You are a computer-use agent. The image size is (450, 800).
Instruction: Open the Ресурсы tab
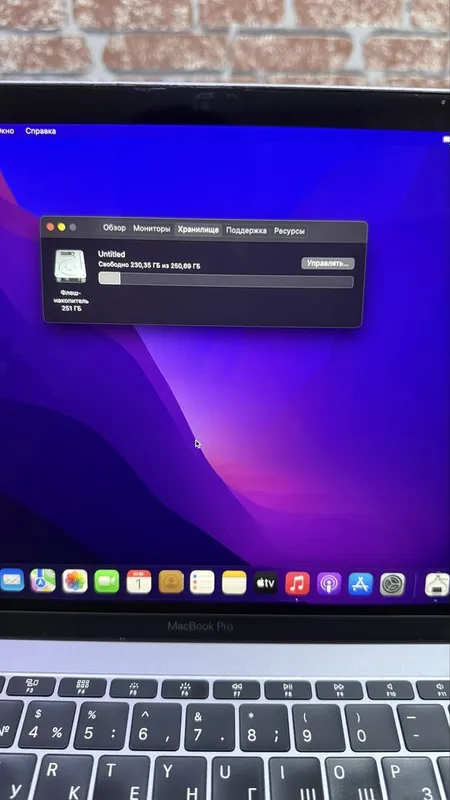point(289,231)
